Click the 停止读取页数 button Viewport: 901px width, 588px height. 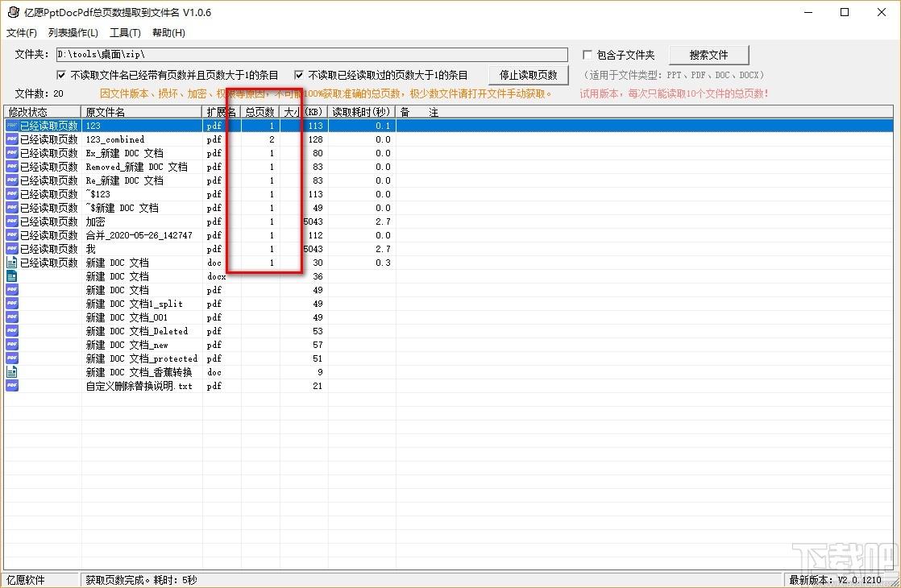tap(528, 75)
